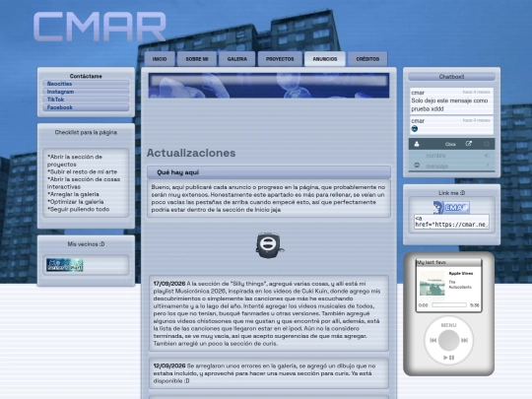Select the ANUNCIOS tab
Screen dimensions: 532x399
click(x=325, y=59)
